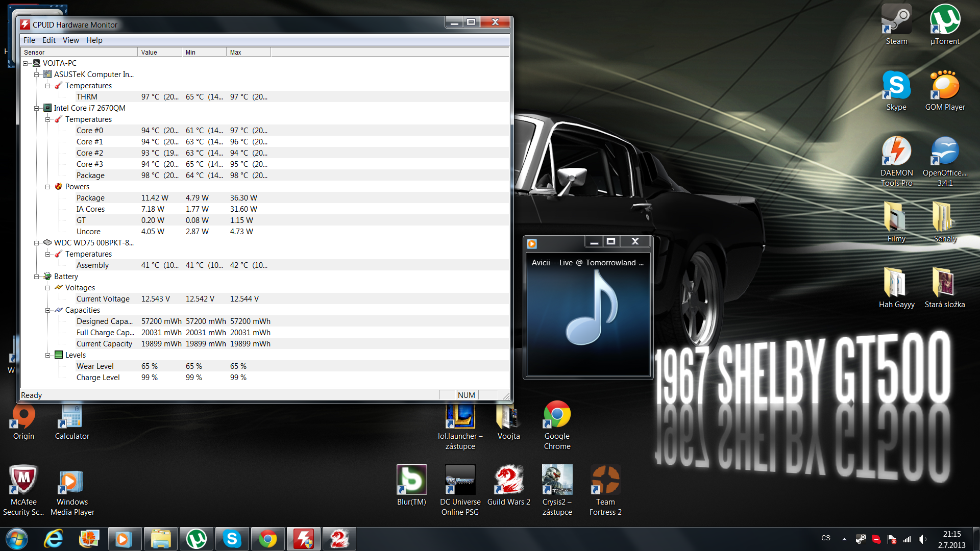The height and width of the screenshot is (551, 980).
Task: Click the Avicii music note thumbnail
Action: tap(588, 315)
